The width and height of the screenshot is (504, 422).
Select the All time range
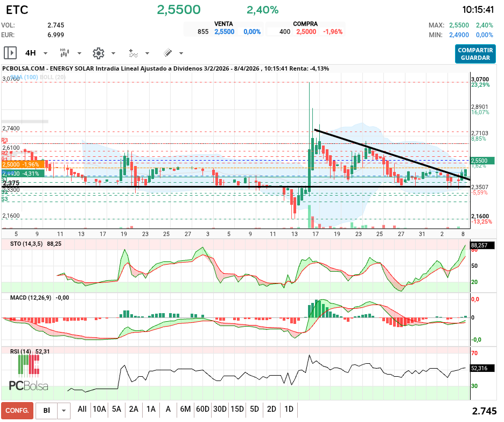pyautogui.click(x=82, y=409)
